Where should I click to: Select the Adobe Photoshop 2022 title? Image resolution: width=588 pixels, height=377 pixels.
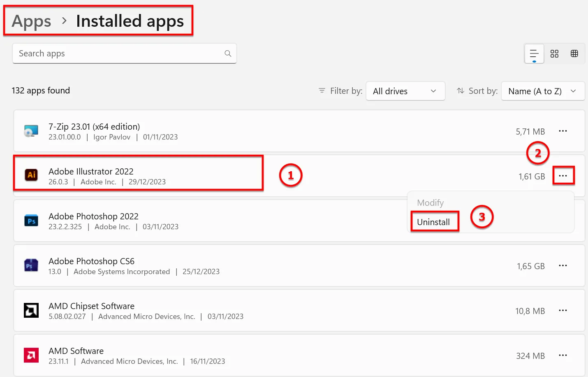(93, 216)
